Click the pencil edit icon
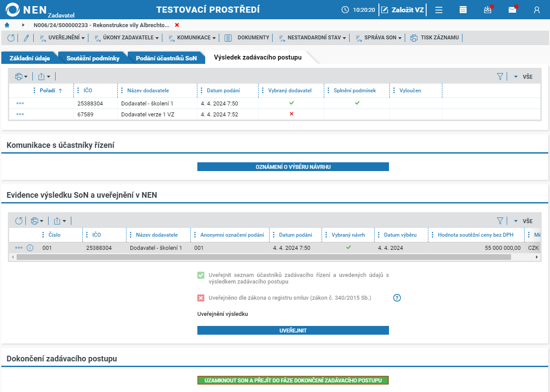This screenshot has height=392, width=550. (26, 38)
